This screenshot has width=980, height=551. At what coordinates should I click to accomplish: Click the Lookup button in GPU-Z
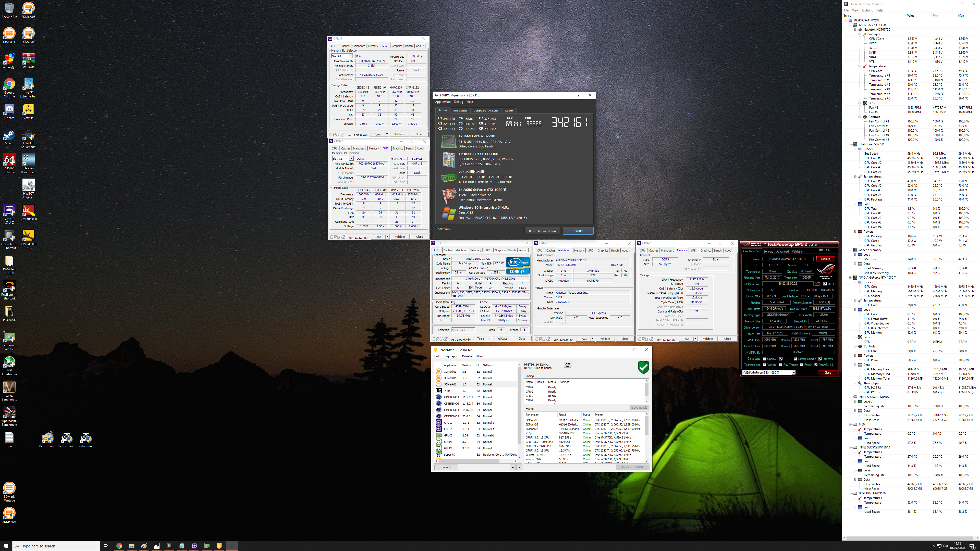point(825,259)
